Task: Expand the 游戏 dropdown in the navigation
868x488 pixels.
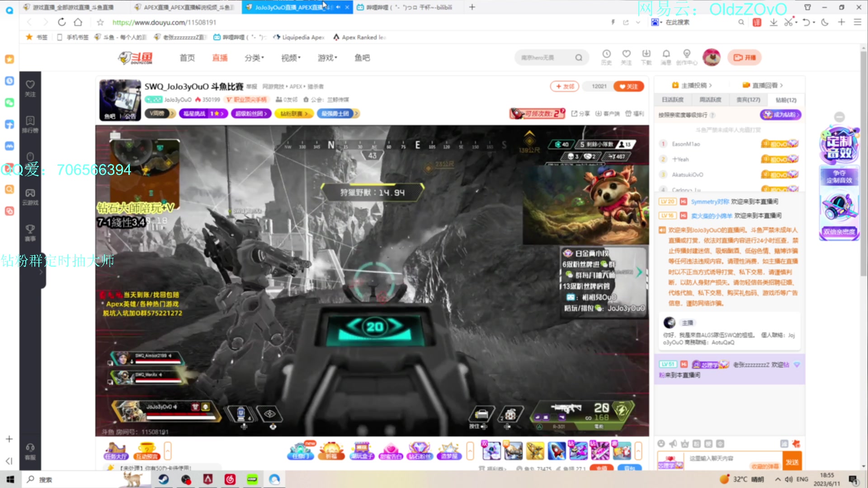Action: [x=327, y=58]
